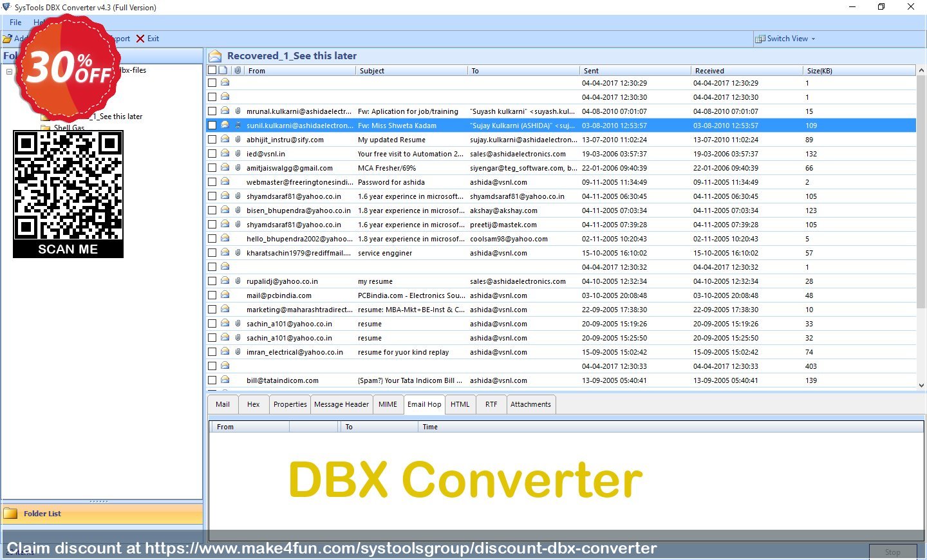The width and height of the screenshot is (927, 560).
Task: Sort emails by To column header in list
Action: click(523, 71)
